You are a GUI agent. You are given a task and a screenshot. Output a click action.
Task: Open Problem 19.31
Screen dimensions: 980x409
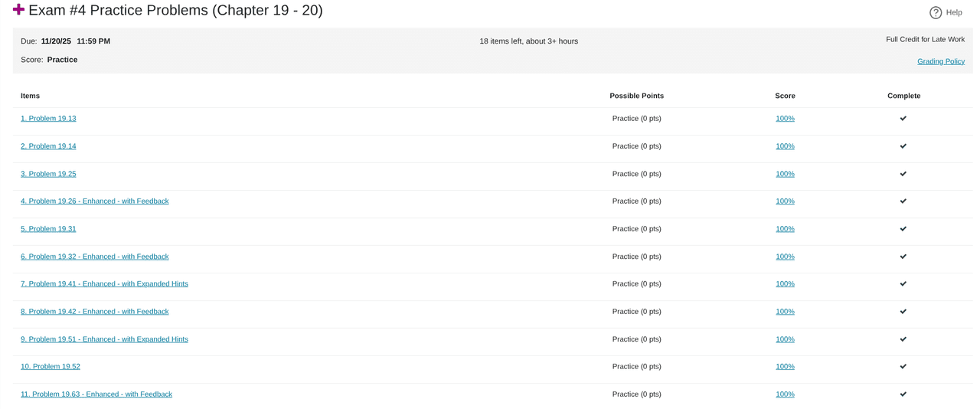(48, 229)
